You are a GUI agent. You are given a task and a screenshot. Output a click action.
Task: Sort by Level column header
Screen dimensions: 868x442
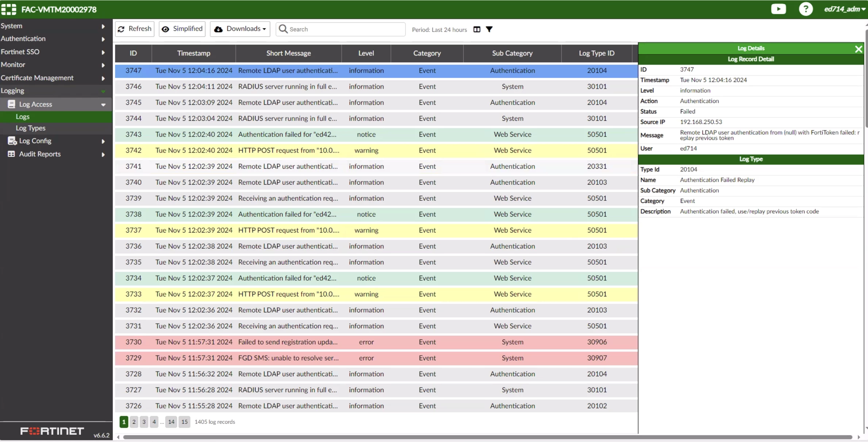click(x=366, y=53)
